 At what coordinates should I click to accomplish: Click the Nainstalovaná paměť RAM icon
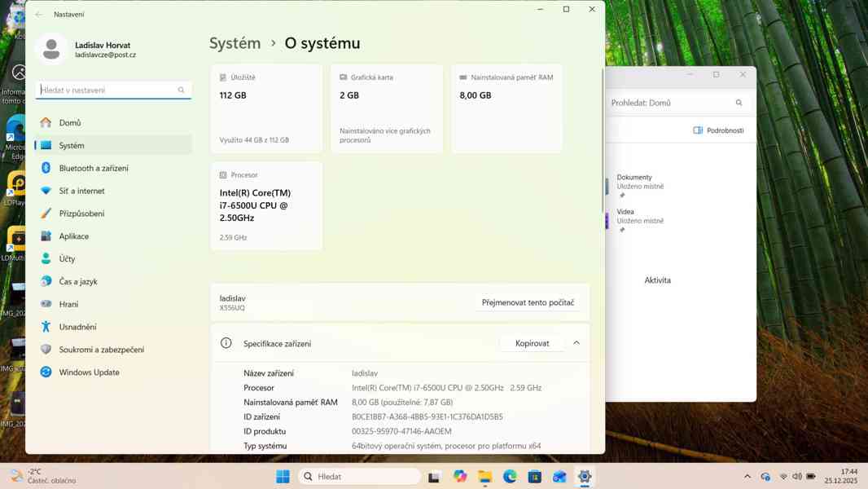462,77
